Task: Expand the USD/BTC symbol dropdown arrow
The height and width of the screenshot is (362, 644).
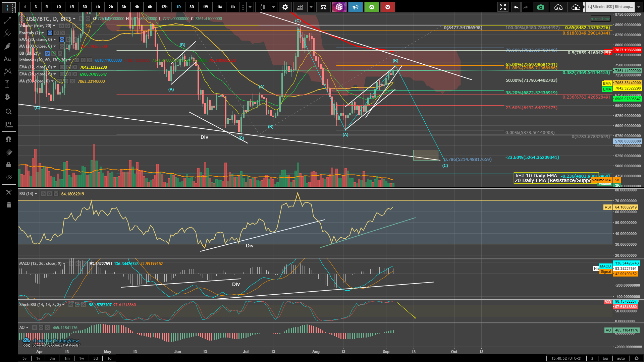Action: pos(74,19)
